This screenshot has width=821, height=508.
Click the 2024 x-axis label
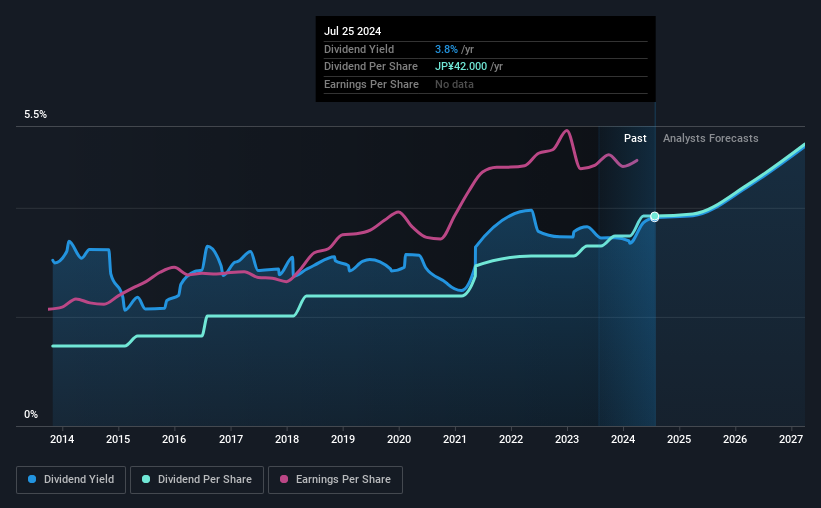tap(623, 439)
